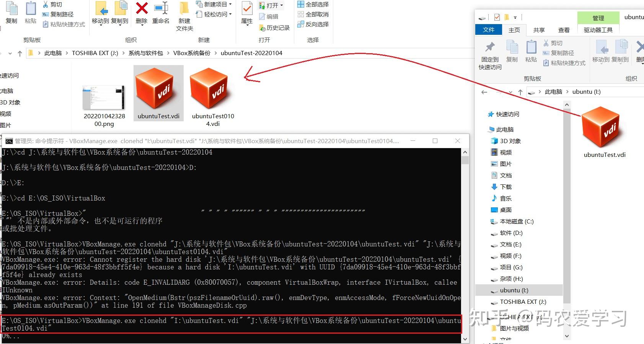Expand chevron after TOSHIBA EXT (J:) in breadcrumb

[x=123, y=53]
